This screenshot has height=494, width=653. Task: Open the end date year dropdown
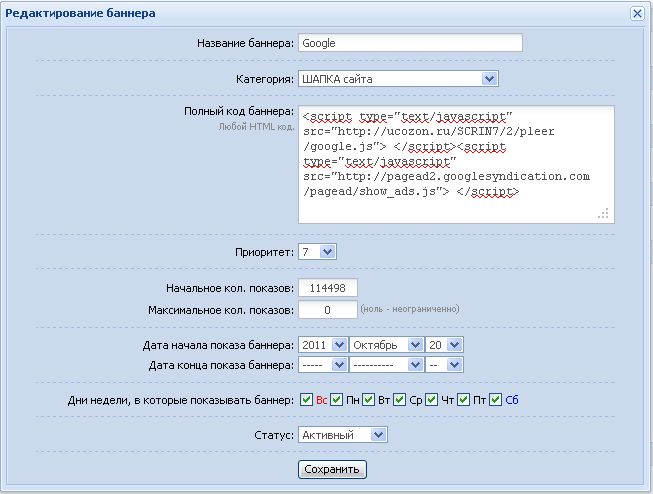(323, 365)
